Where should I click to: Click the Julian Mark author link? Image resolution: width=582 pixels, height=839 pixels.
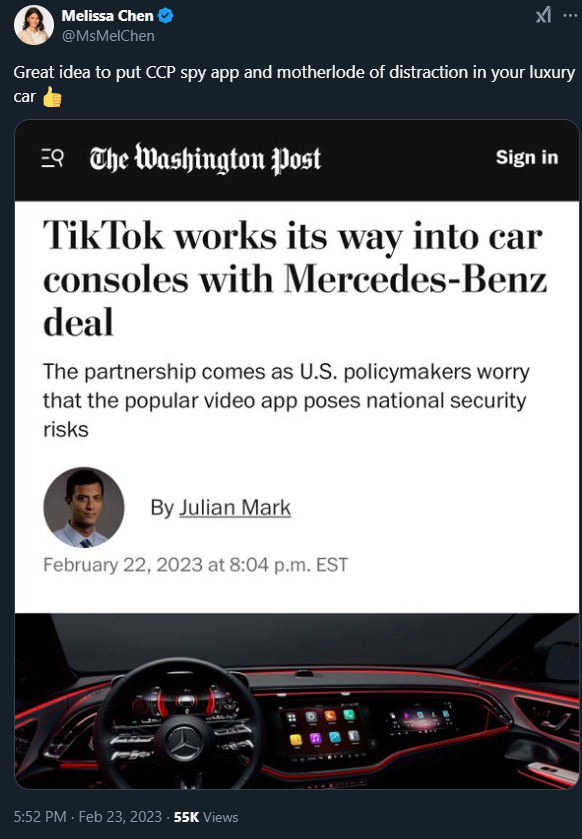tap(235, 507)
